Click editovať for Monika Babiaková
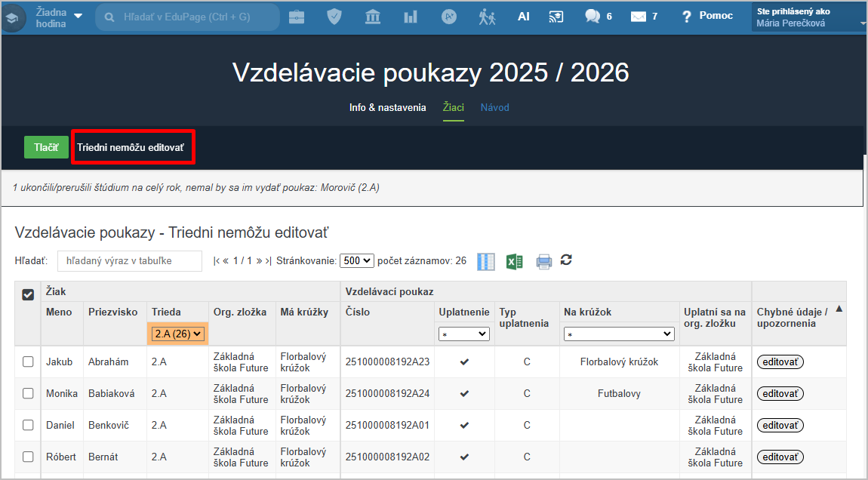868x480 pixels. pyautogui.click(x=780, y=393)
